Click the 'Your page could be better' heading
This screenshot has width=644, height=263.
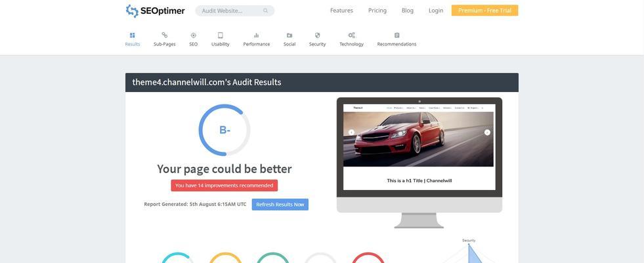(x=225, y=169)
